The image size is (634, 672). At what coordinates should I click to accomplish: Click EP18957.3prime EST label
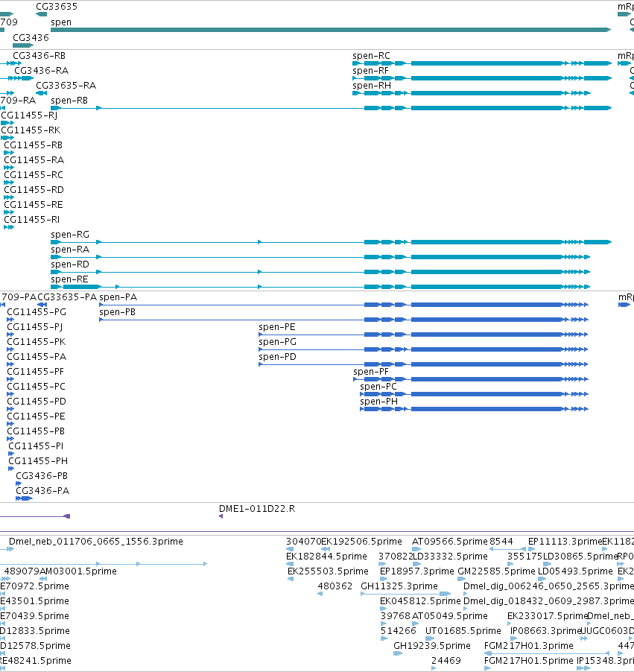416,571
